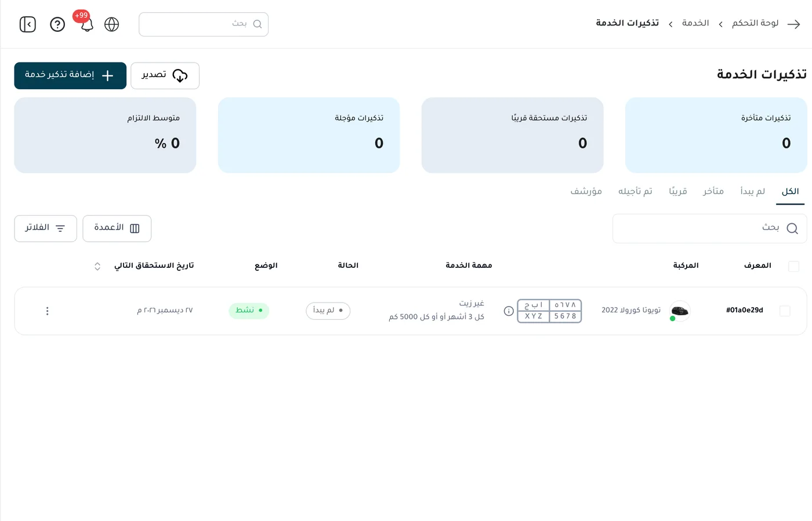Open لوحة التحكم breadcrumb link
Viewport: 812px width, 521px height.
[x=755, y=23]
